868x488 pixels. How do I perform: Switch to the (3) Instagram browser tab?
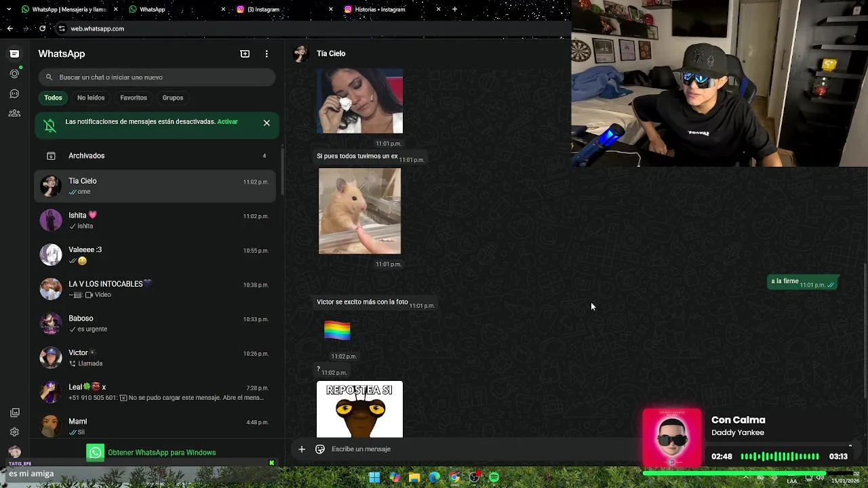coord(285,9)
